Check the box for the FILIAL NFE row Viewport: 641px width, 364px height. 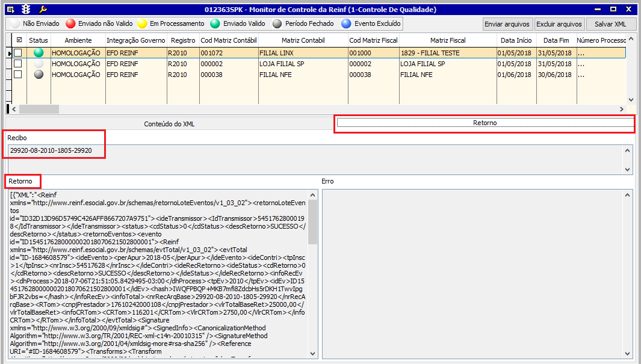pos(18,75)
